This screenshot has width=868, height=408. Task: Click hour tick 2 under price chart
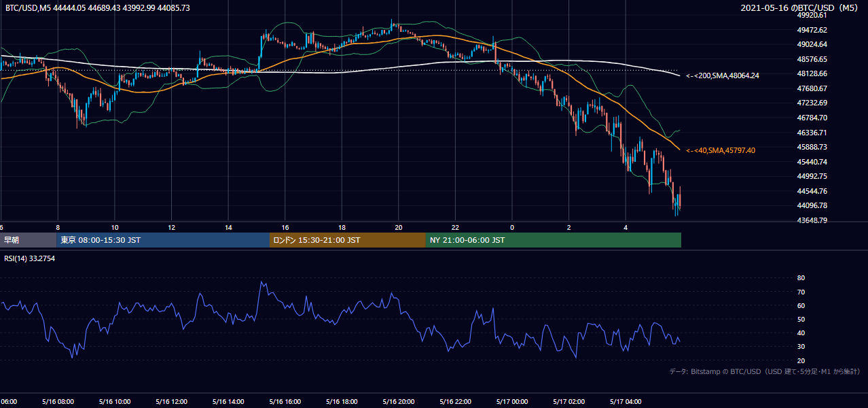pyautogui.click(x=569, y=227)
